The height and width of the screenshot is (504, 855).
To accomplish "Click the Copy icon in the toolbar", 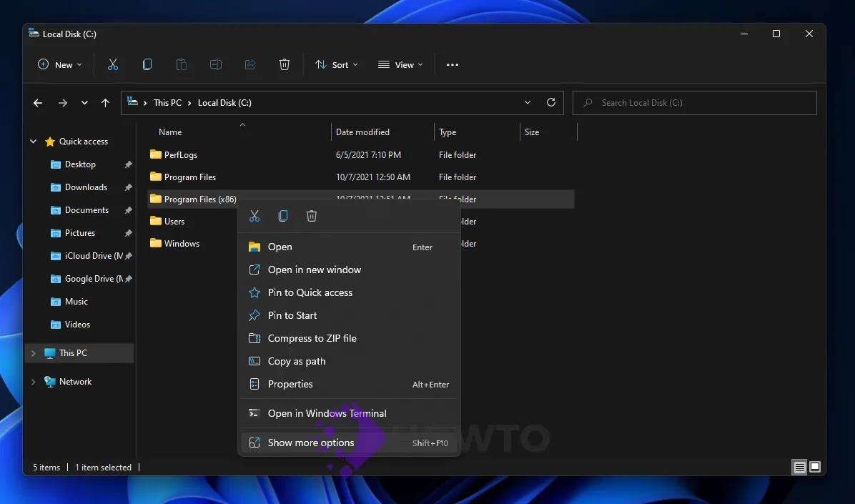I will tap(147, 64).
